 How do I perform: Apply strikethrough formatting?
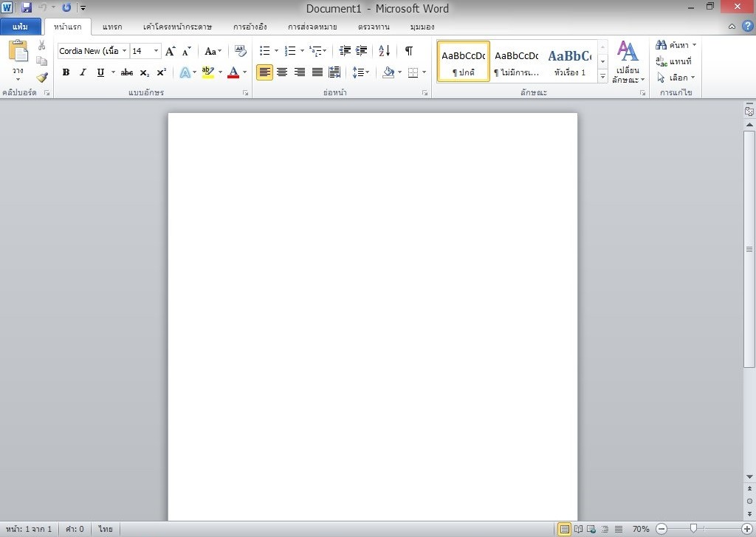[127, 72]
